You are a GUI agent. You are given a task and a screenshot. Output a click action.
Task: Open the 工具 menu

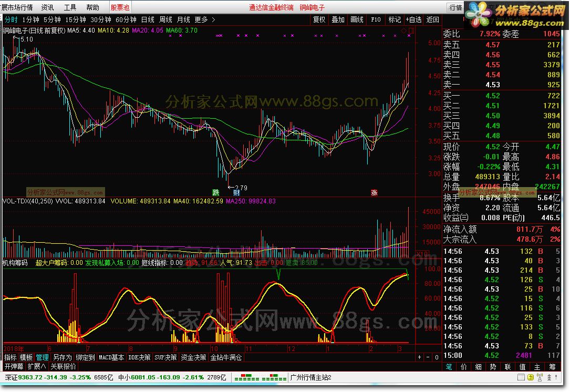pos(70,7)
